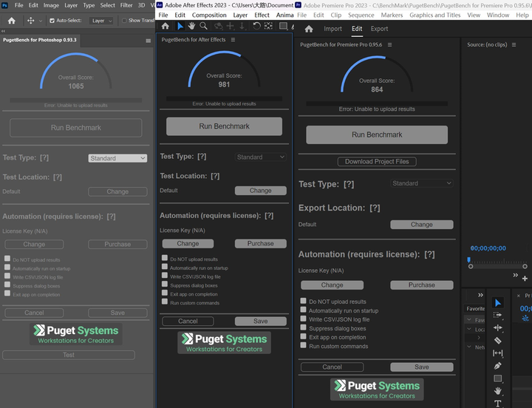The width and height of the screenshot is (532, 408).
Task: Click the Test button in Photoshop panel
Action: [69, 355]
